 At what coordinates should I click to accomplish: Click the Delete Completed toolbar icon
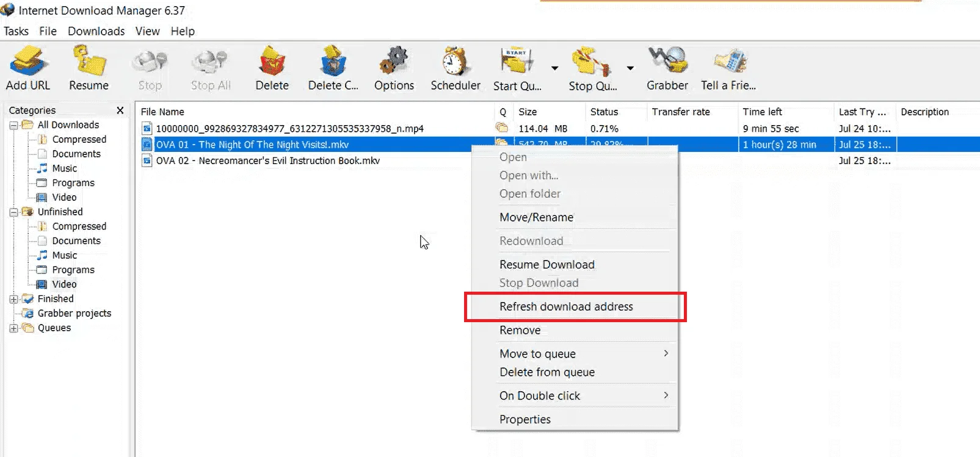click(x=333, y=61)
